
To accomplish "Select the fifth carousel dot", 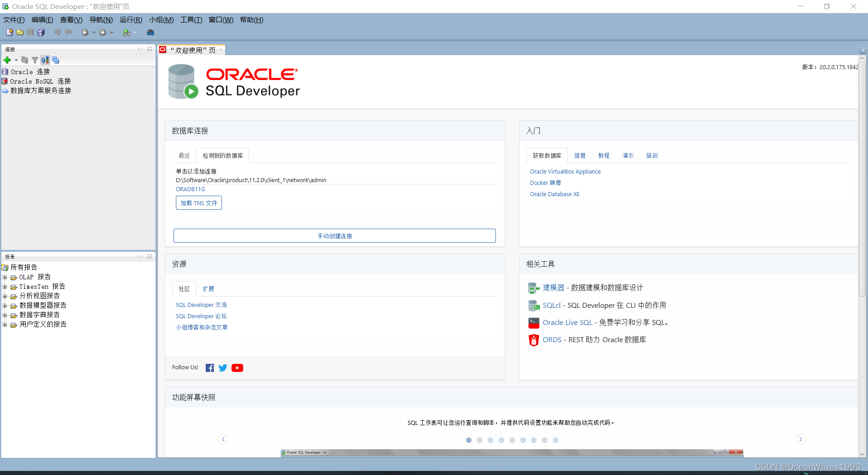I will tap(512, 440).
